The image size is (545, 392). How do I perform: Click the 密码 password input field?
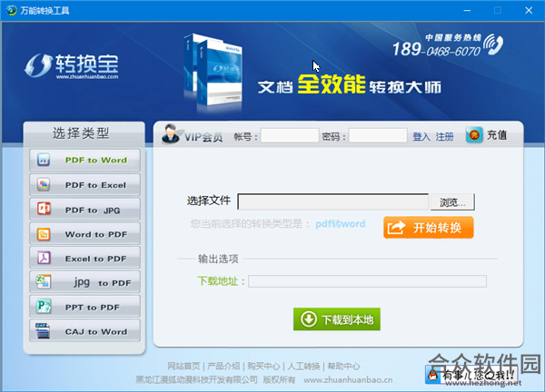[x=378, y=135]
